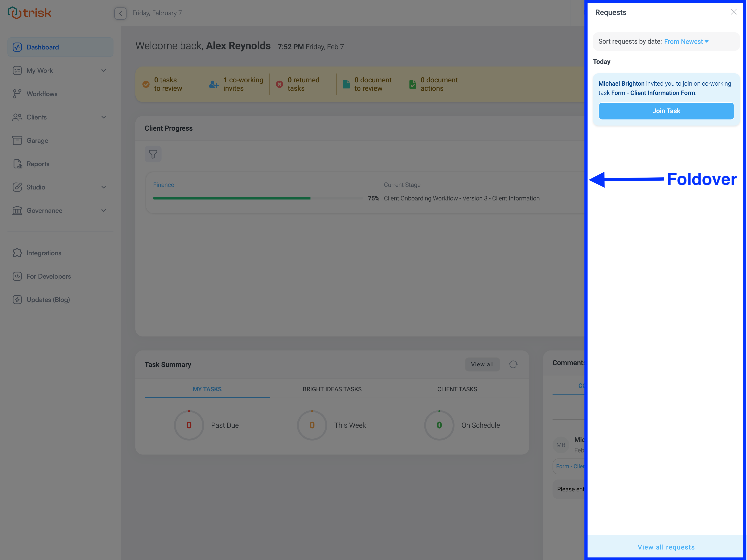The height and width of the screenshot is (560, 747).
Task: Switch to the CLIENT TASKS tab
Action: tap(457, 389)
